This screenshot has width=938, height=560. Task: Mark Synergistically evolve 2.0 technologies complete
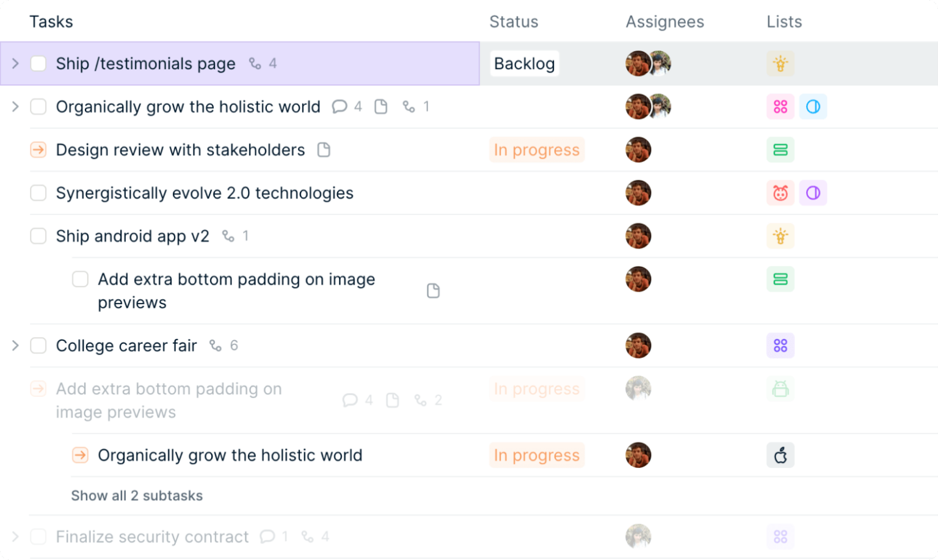point(38,192)
